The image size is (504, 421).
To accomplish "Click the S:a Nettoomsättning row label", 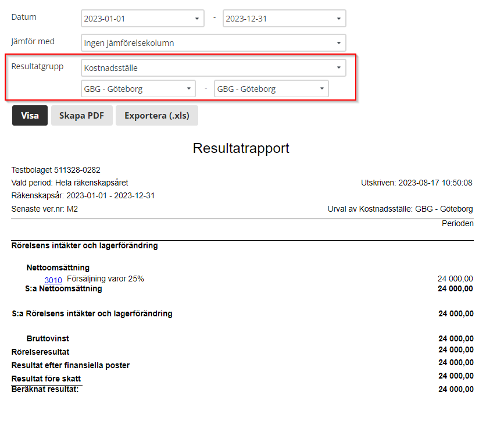I will (x=63, y=289).
